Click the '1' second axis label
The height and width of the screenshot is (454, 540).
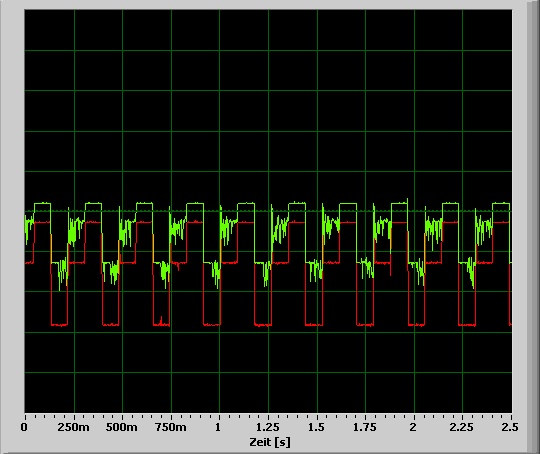[218, 427]
